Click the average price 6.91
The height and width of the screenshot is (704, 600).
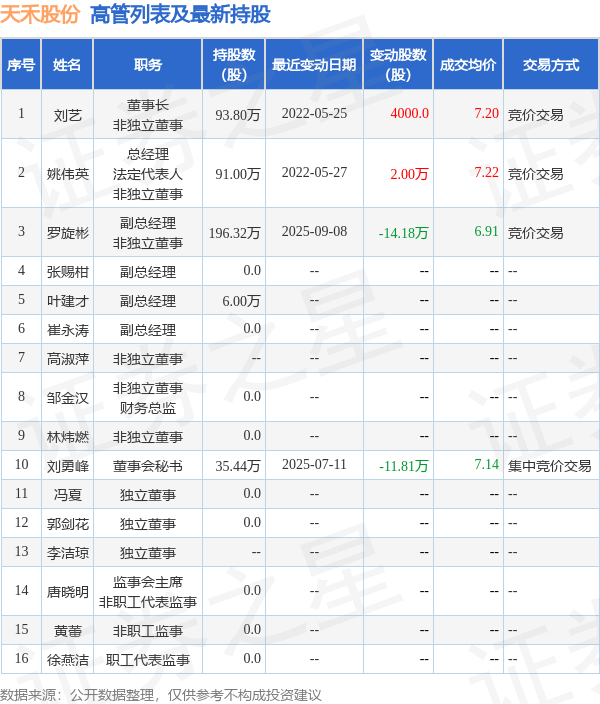click(486, 231)
